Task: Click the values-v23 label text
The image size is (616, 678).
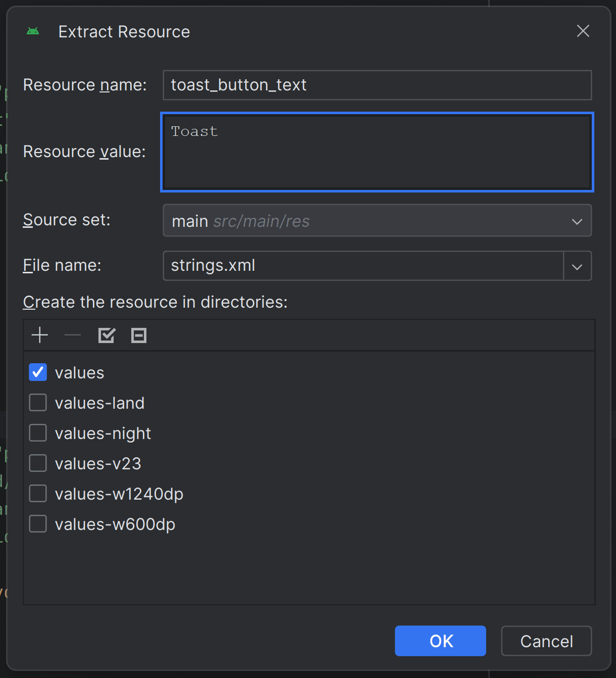Action: 98,464
